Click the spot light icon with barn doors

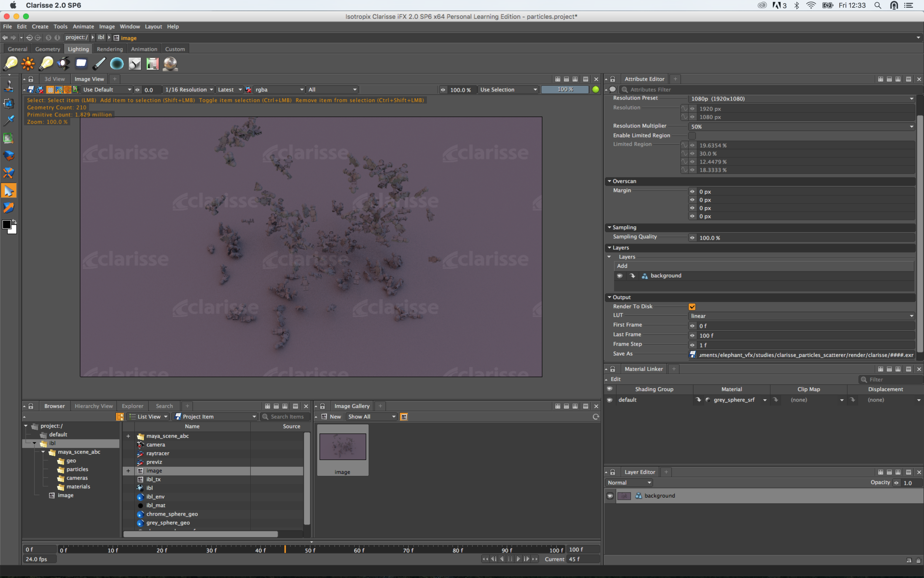point(64,64)
